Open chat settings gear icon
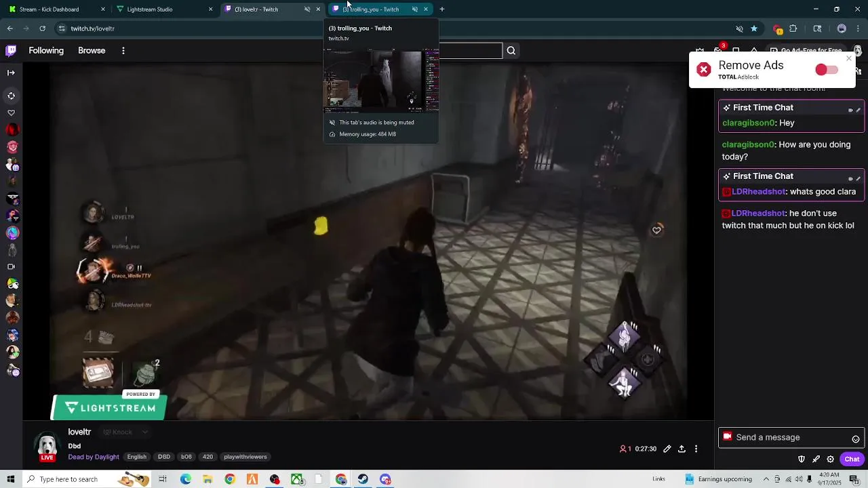The width and height of the screenshot is (868, 488). click(x=830, y=460)
